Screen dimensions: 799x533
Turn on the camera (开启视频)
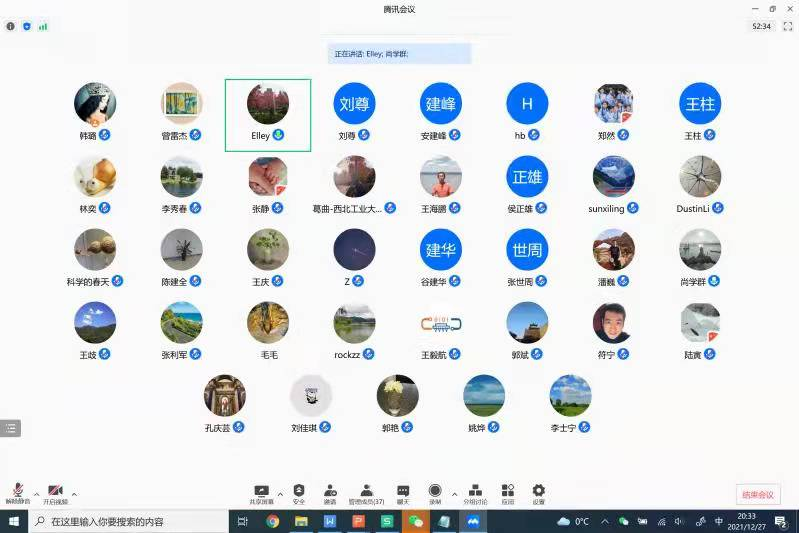click(x=55, y=492)
